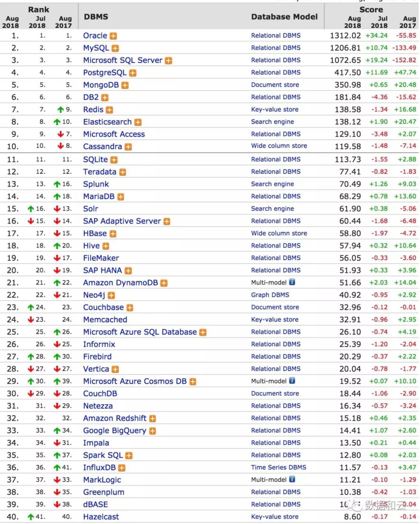Open the Netezza link

[98, 406]
